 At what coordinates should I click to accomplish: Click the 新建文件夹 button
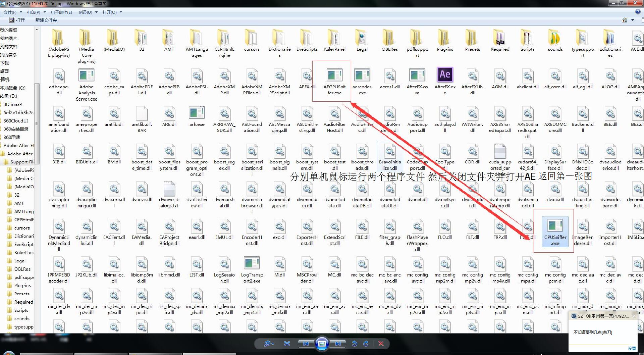[x=46, y=20]
